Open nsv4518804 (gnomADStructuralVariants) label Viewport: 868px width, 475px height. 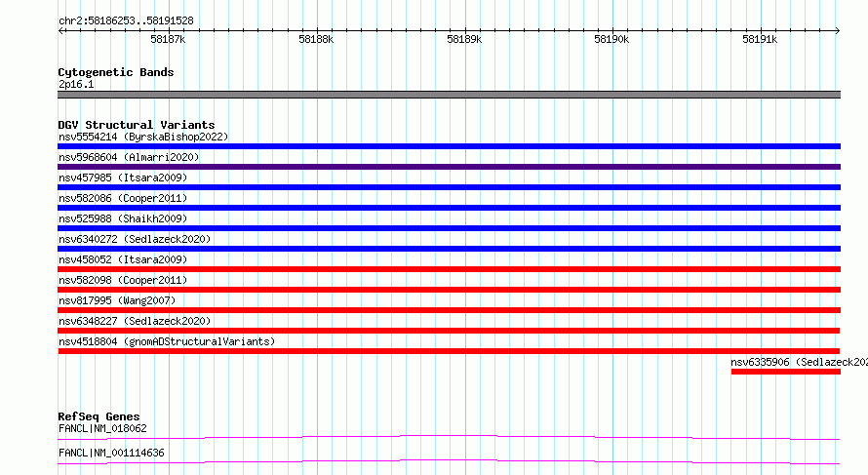(x=167, y=341)
